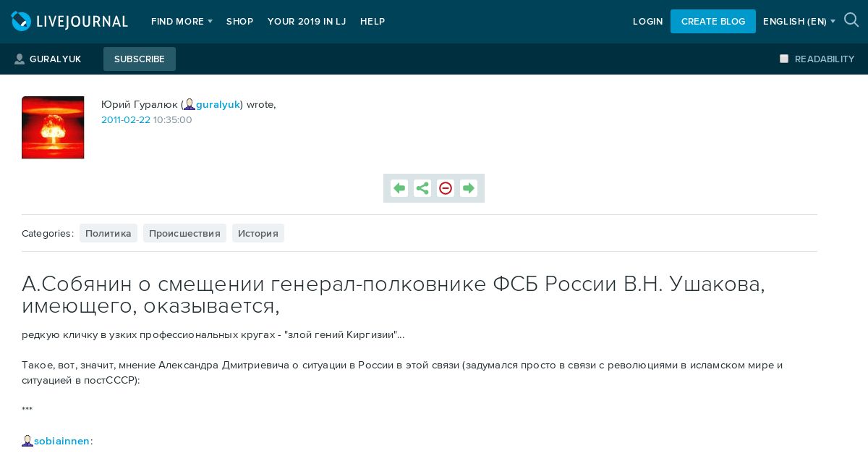Go to previous entry green arrow
The height and width of the screenshot is (456, 868).
pyautogui.click(x=399, y=188)
